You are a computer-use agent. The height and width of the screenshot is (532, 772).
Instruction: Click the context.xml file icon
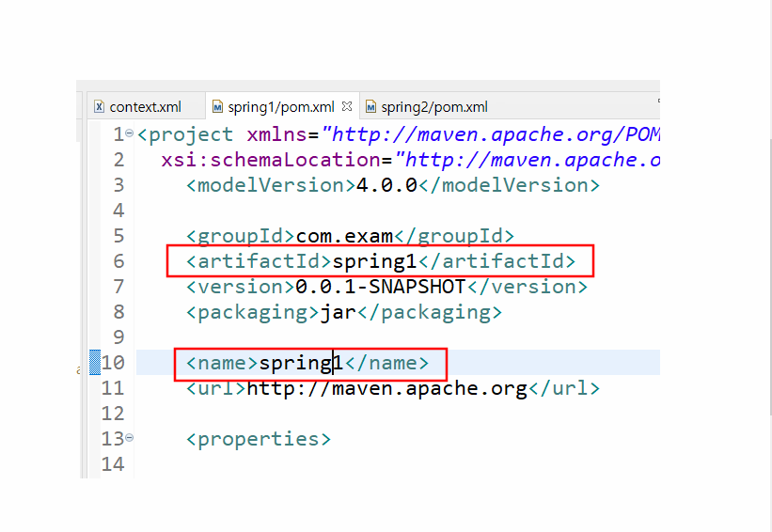click(100, 107)
